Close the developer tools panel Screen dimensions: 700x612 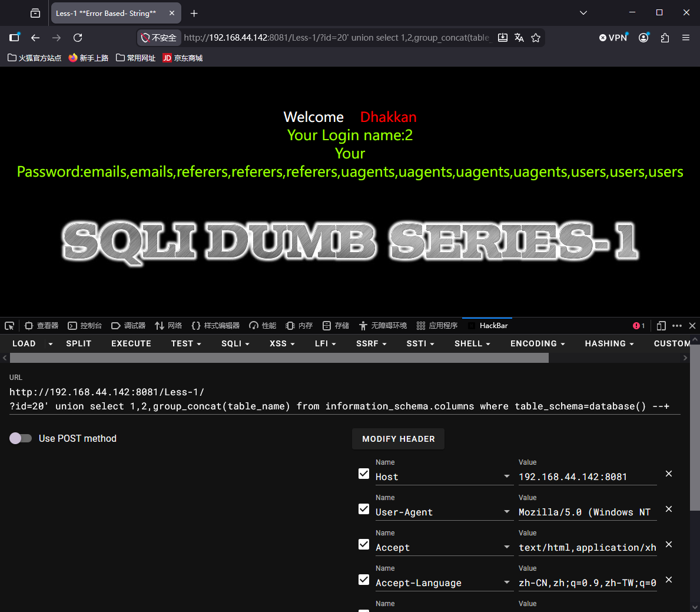(692, 326)
